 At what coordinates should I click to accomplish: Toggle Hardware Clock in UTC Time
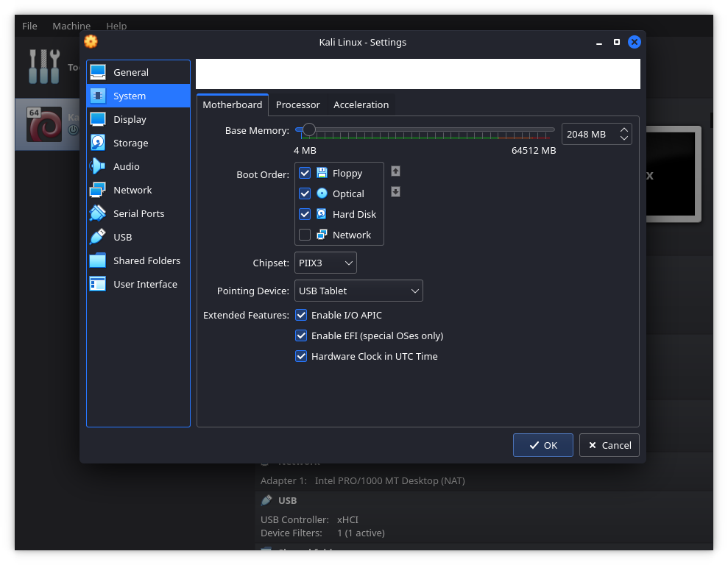[301, 356]
